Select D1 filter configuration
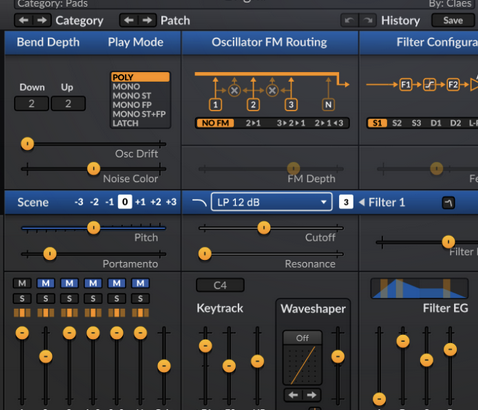 (x=436, y=123)
